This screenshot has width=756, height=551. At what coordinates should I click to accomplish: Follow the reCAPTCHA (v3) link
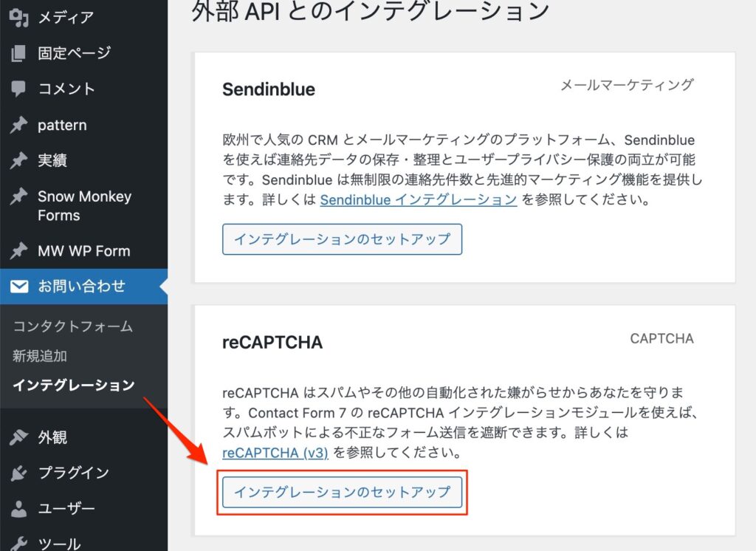click(275, 452)
